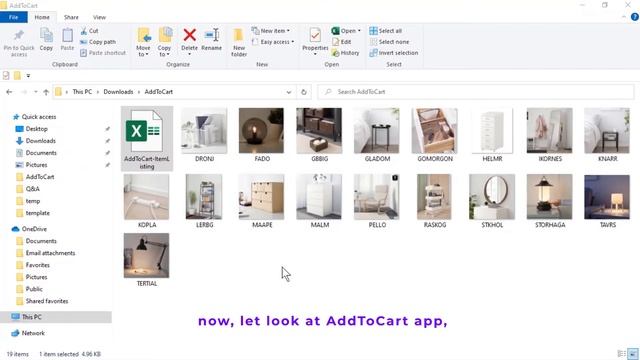Switch to Large icons view in status bar
This screenshot has height=360, width=640.
coord(633,354)
